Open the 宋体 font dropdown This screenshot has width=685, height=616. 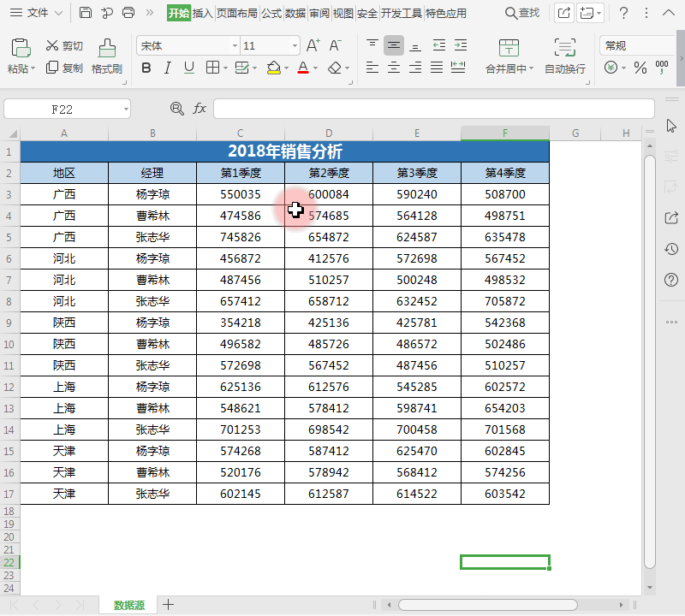235,44
